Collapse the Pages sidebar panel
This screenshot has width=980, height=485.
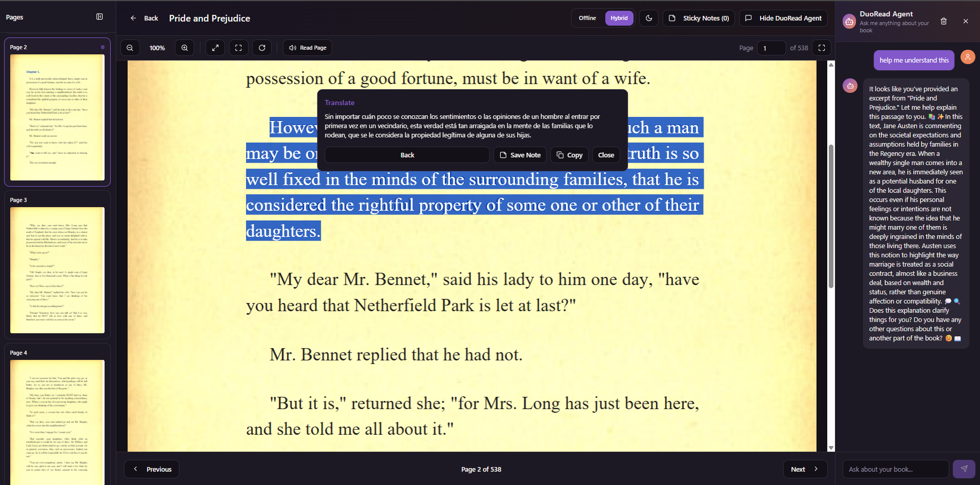pos(99,17)
